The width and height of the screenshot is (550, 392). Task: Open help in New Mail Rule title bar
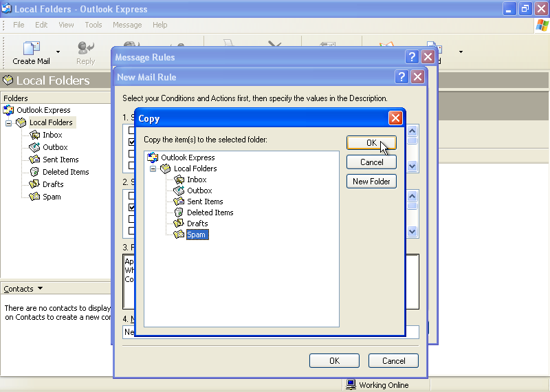[401, 76]
